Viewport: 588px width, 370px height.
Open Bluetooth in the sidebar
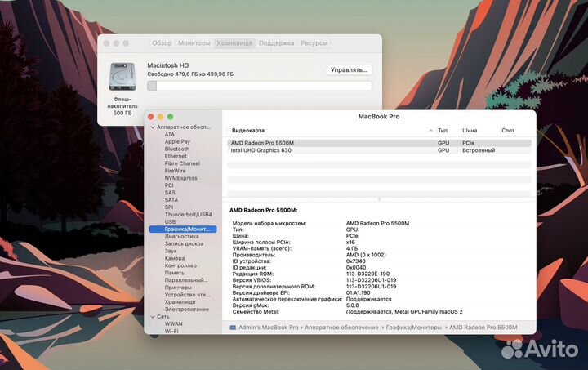(x=177, y=149)
